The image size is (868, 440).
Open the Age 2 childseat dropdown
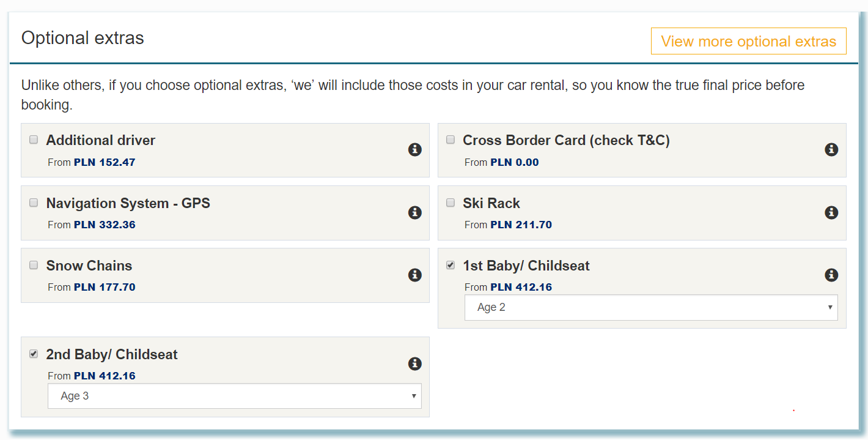(x=651, y=307)
